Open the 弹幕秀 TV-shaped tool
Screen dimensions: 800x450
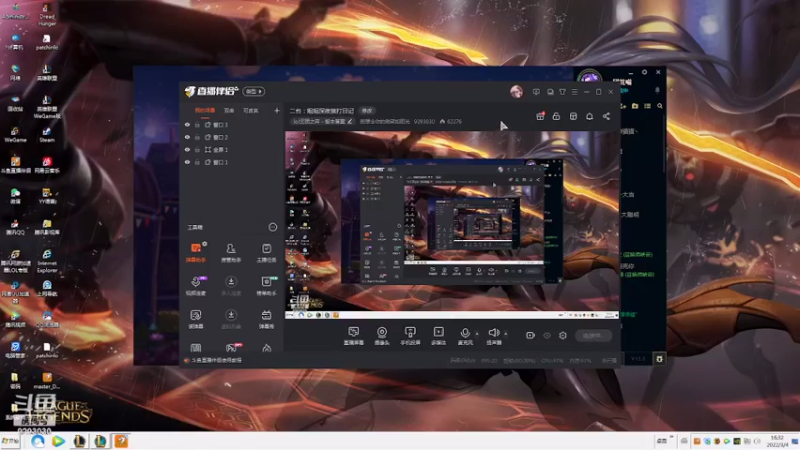(x=266, y=319)
